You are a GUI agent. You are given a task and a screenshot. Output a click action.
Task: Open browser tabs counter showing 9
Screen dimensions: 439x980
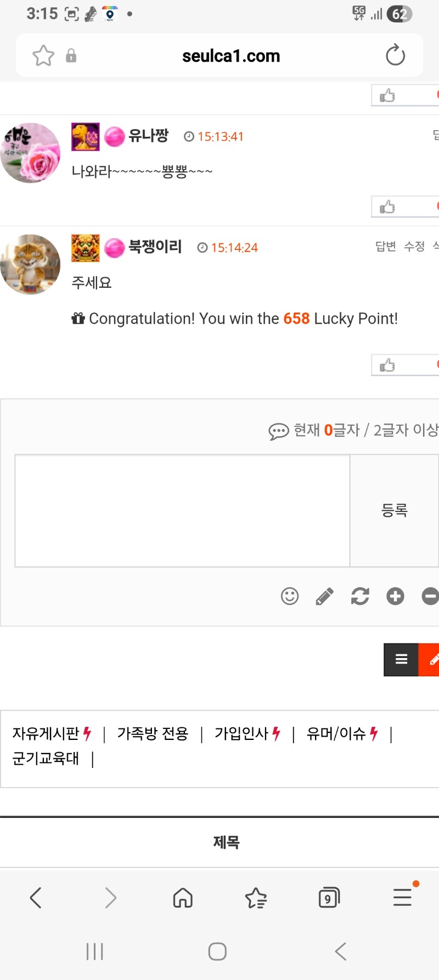[x=329, y=898]
